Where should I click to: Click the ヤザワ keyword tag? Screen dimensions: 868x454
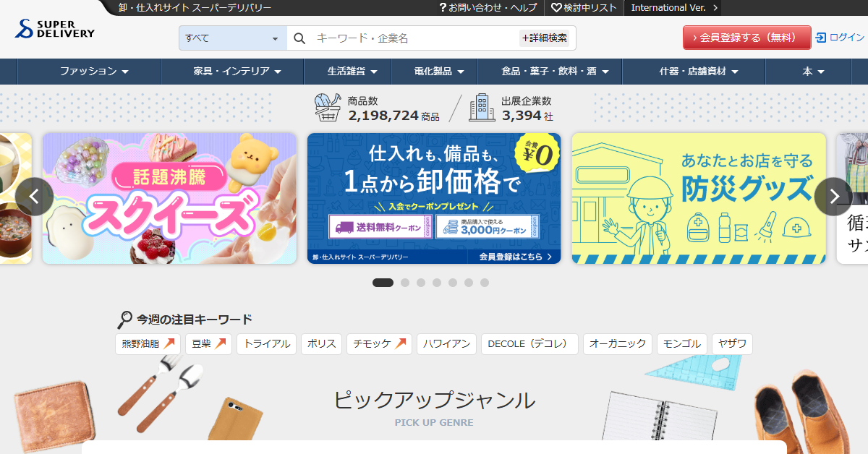point(732,344)
